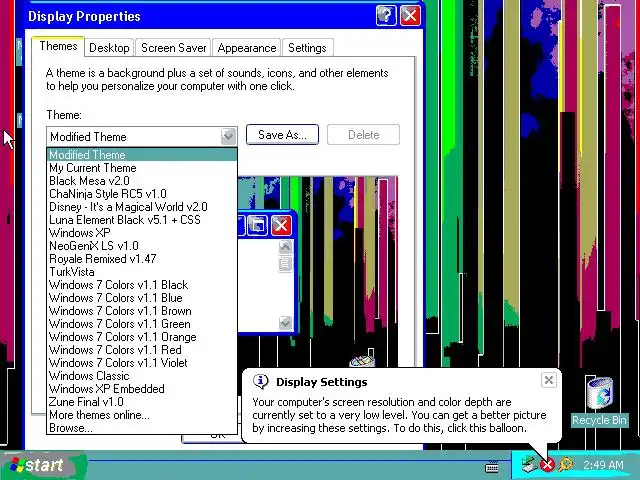The height and width of the screenshot is (480, 640).
Task: Select the Themes tab
Action: [x=58, y=46]
